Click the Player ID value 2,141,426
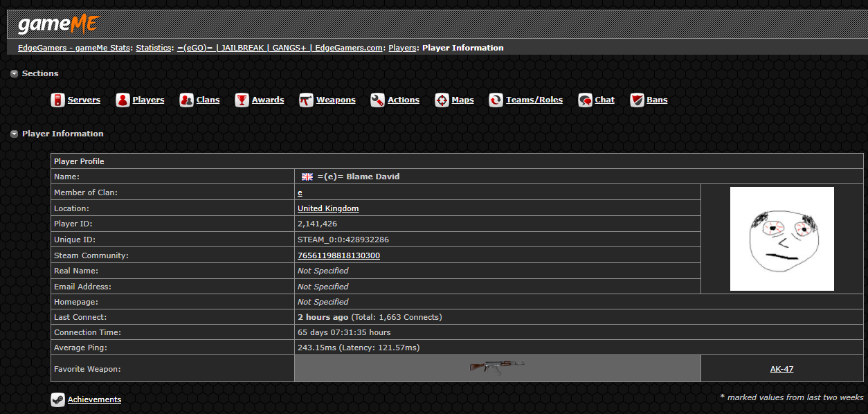This screenshot has width=868, height=414. [317, 224]
